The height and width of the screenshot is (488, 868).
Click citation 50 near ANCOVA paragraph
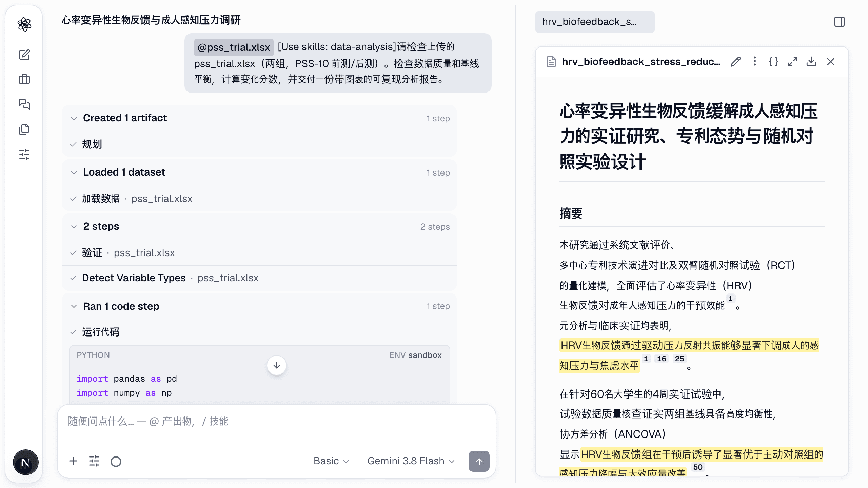(x=698, y=467)
